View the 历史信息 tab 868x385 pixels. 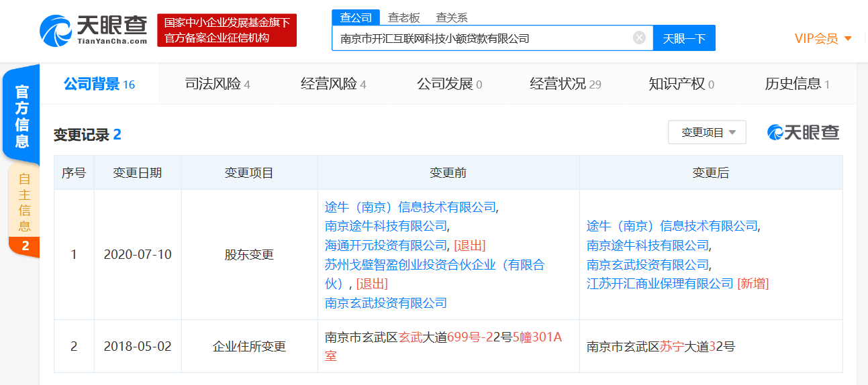point(797,84)
